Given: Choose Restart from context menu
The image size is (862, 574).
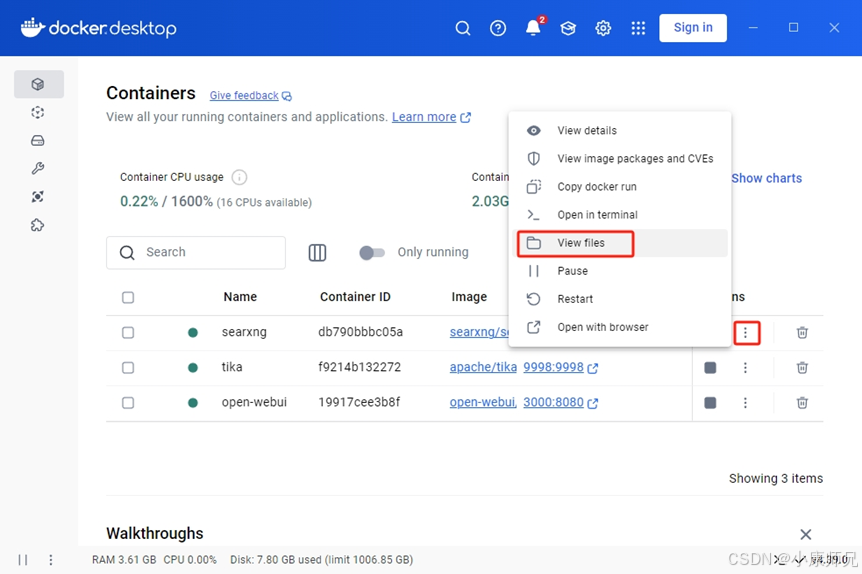Looking at the screenshot, I should [x=620, y=299].
